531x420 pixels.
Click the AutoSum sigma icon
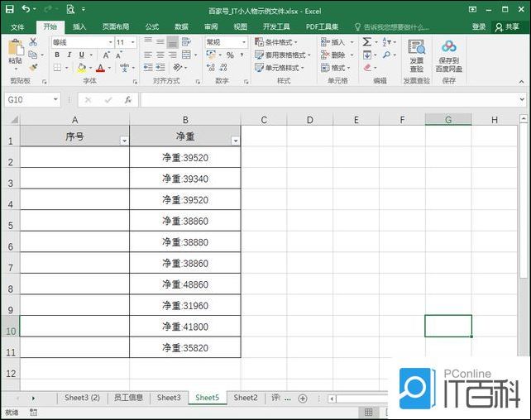366,42
